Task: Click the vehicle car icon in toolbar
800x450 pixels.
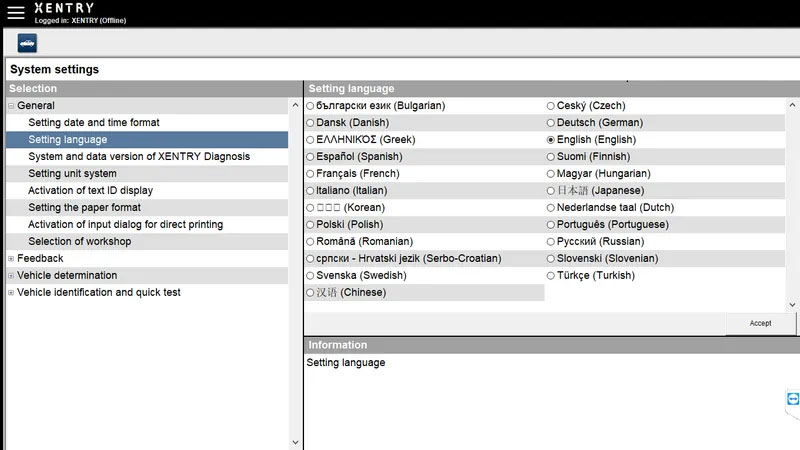Action: point(27,43)
